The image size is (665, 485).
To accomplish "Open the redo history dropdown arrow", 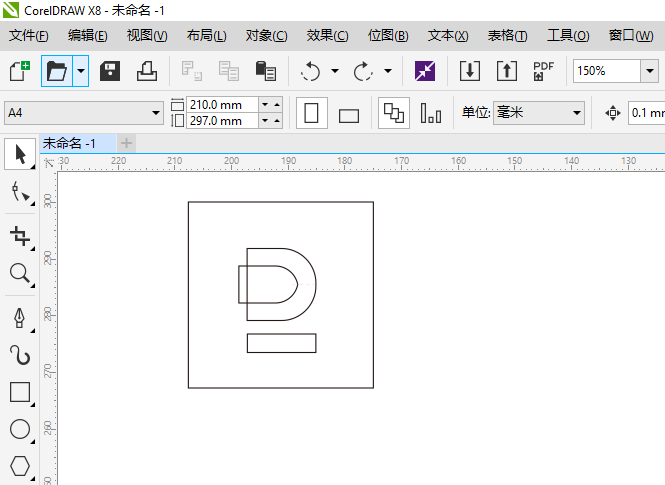I will pyautogui.click(x=388, y=71).
